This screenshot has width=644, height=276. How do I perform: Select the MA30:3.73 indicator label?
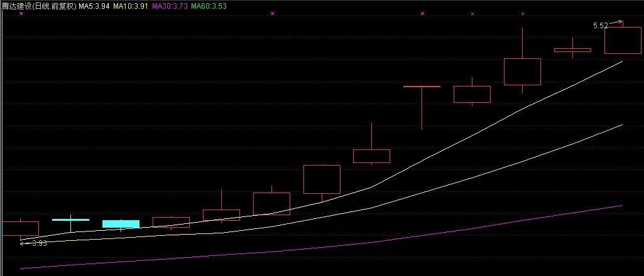[x=169, y=6]
